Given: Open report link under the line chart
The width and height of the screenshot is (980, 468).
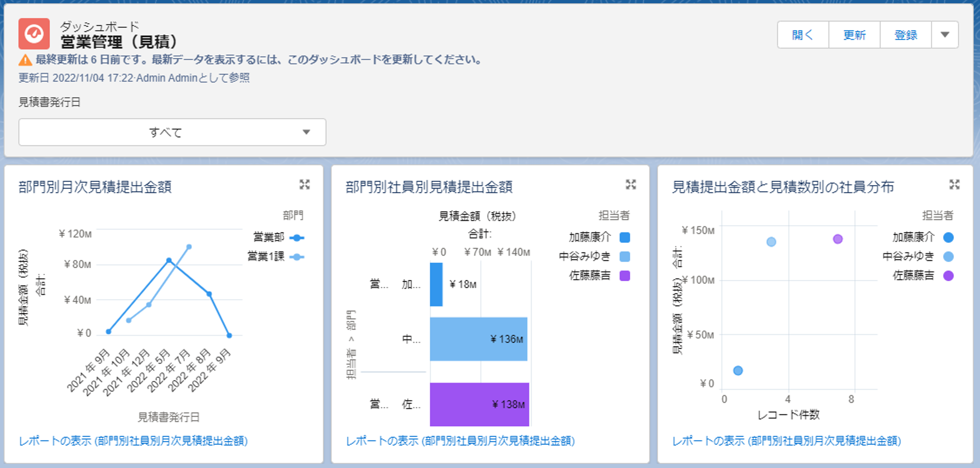Looking at the screenshot, I should click(133, 441).
